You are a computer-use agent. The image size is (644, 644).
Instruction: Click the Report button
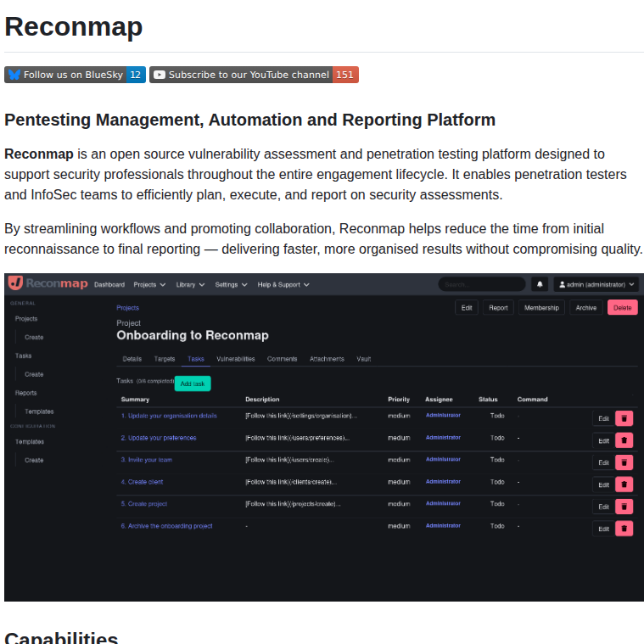pos(498,308)
